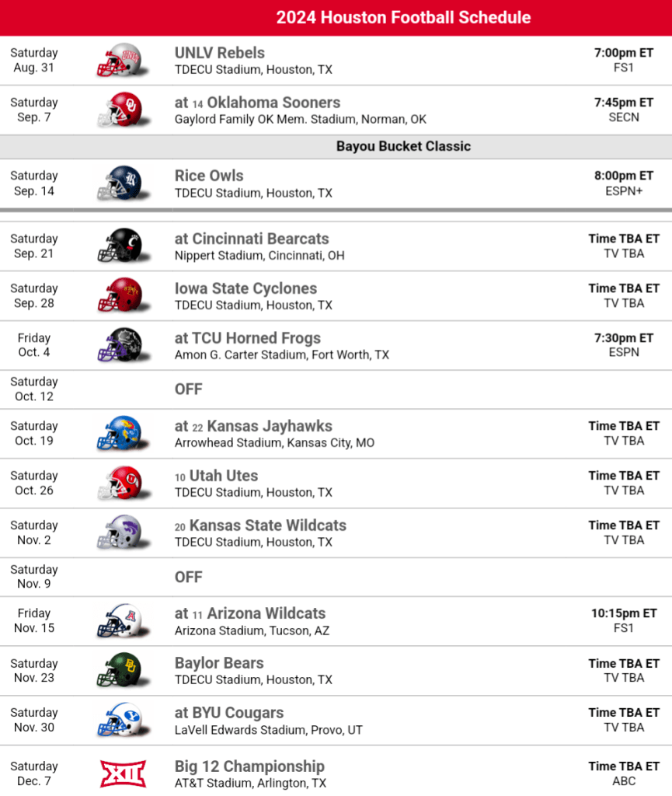The image size is (672, 796).
Task: Open the UNLV Rebels team link
Action: click(220, 53)
